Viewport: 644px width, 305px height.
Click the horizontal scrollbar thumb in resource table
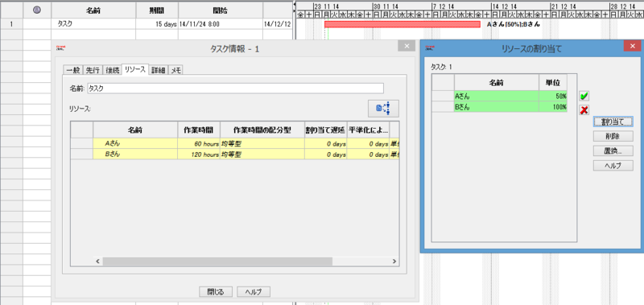tap(217, 261)
